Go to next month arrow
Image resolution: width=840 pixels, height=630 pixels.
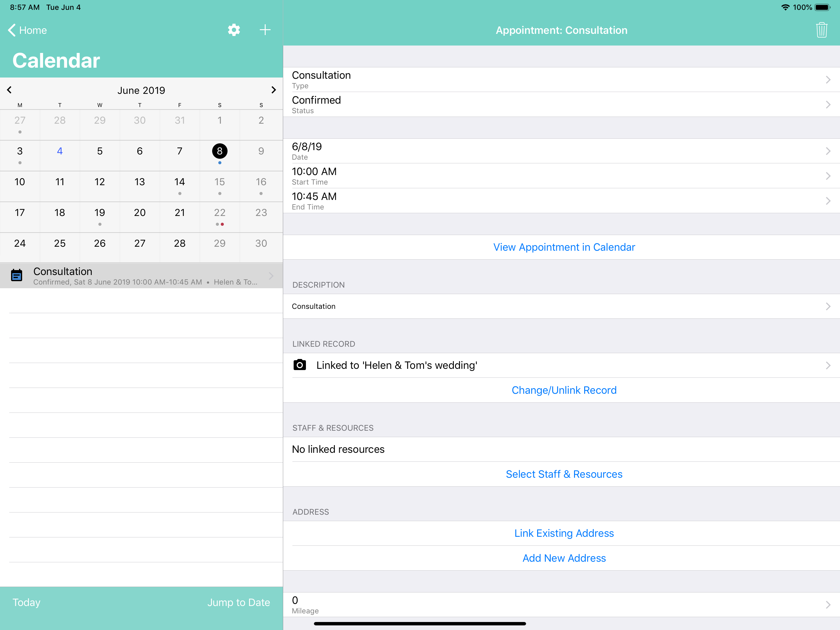point(273,90)
